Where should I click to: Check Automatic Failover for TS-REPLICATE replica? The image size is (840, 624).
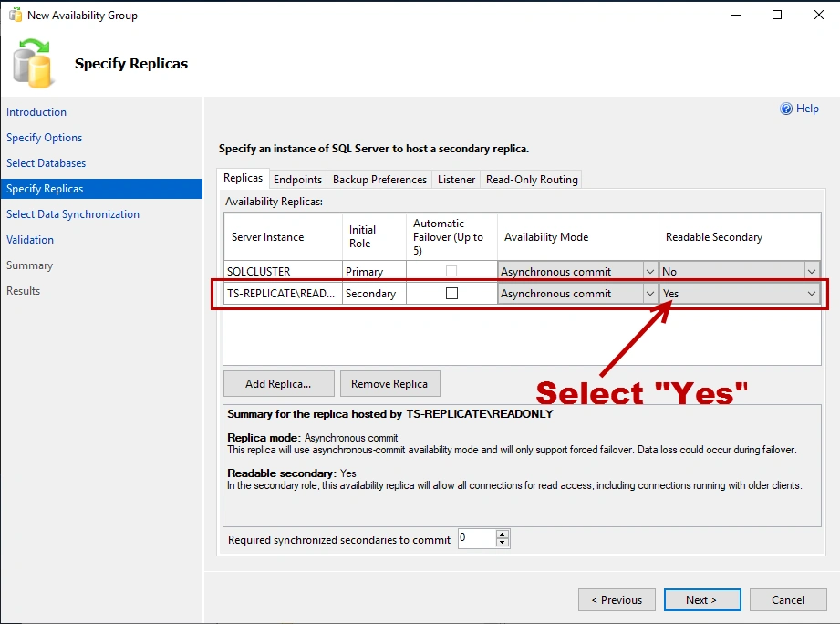pyautogui.click(x=451, y=294)
